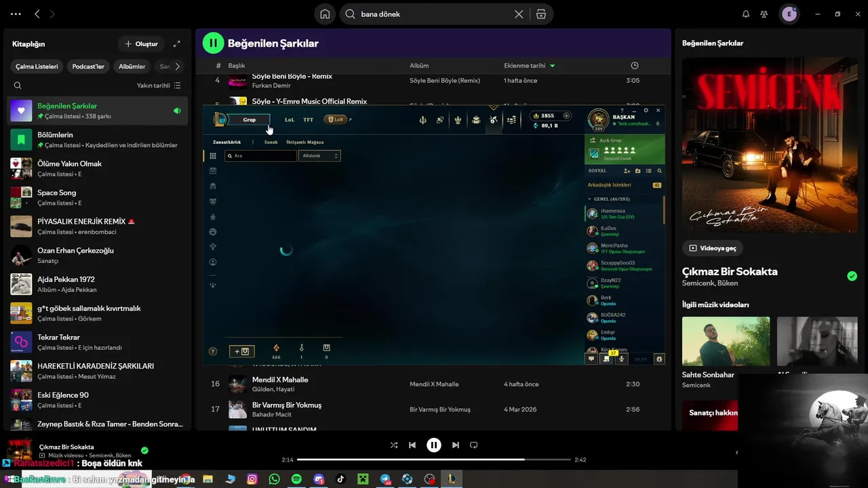
Task: Open LoR launcher in League client
Action: click(337, 119)
